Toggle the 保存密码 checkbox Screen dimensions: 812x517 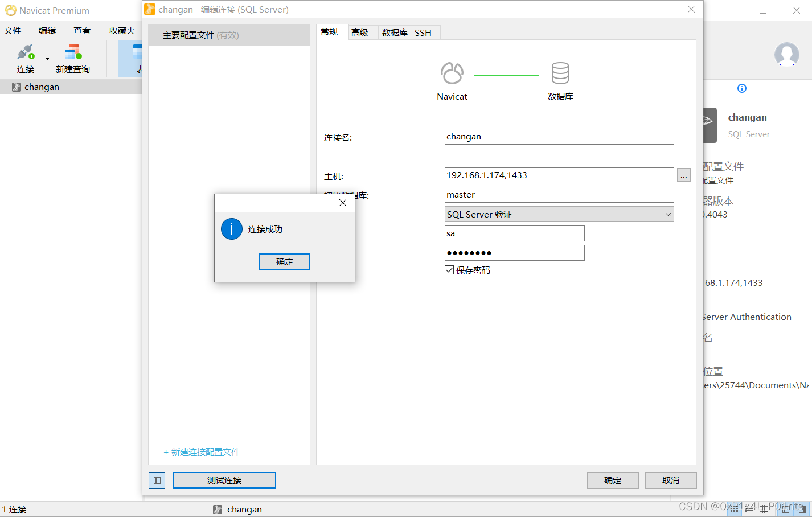[449, 270]
